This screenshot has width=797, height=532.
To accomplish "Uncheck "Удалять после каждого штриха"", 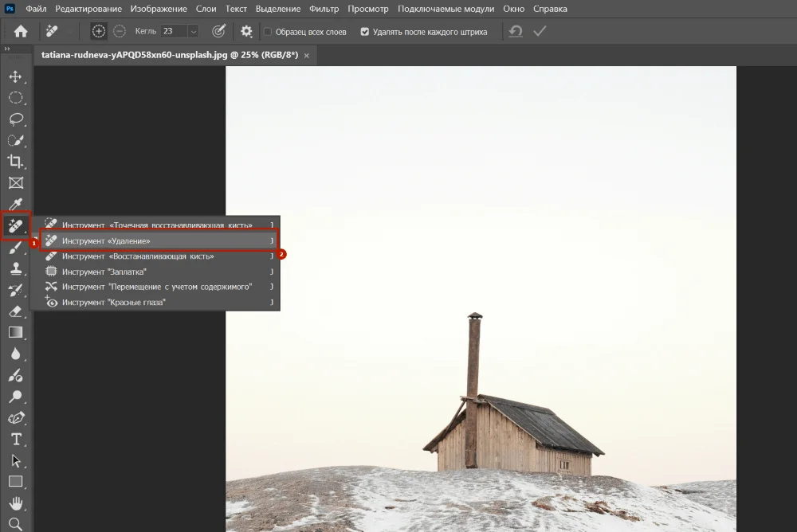I will click(x=365, y=32).
